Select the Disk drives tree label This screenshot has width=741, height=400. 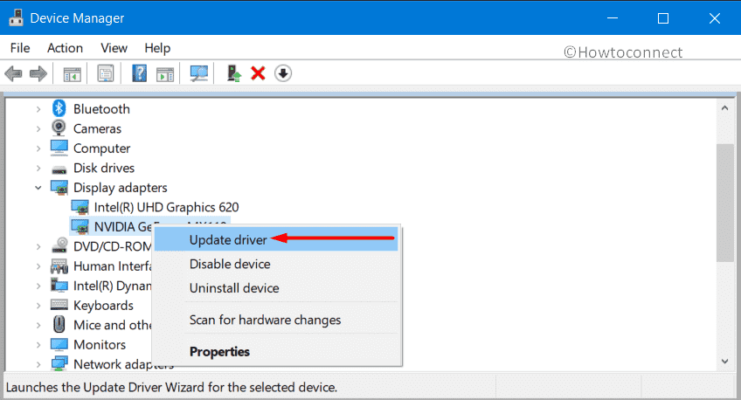point(103,168)
